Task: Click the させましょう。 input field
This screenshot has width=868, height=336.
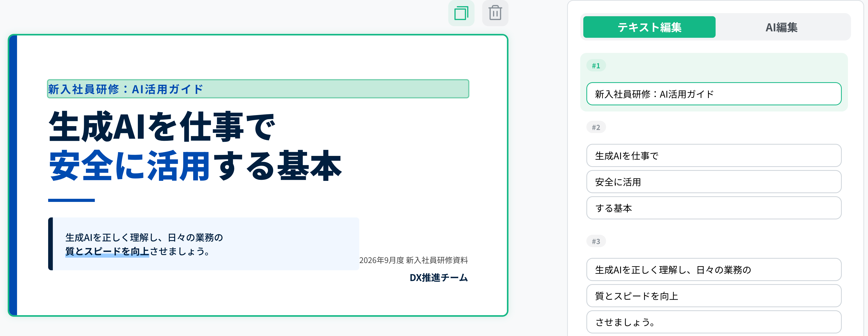Action: click(714, 322)
